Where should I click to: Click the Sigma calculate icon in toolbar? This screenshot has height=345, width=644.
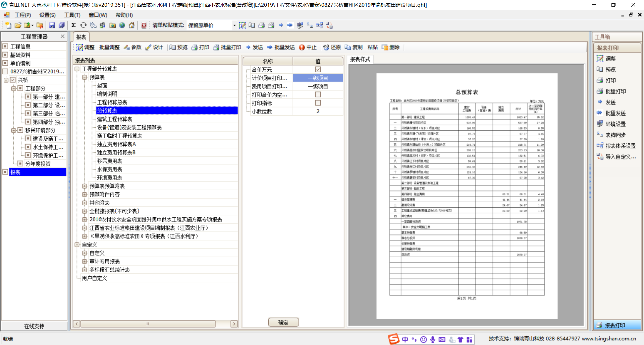coord(73,25)
